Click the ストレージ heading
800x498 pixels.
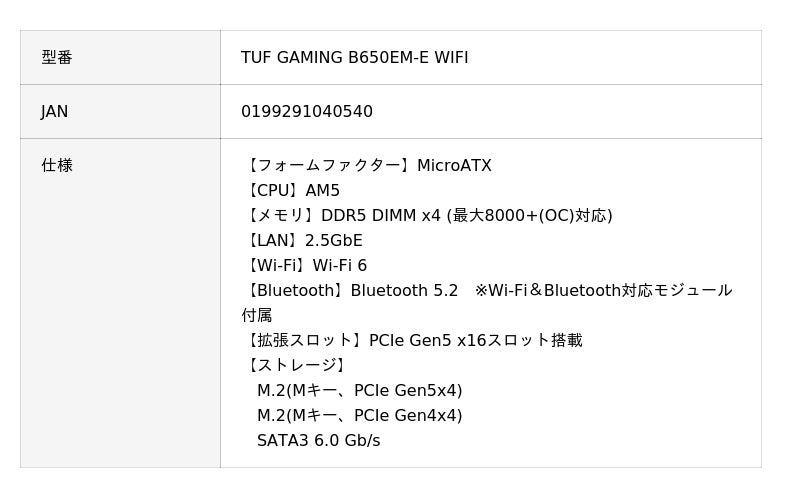coord(296,366)
